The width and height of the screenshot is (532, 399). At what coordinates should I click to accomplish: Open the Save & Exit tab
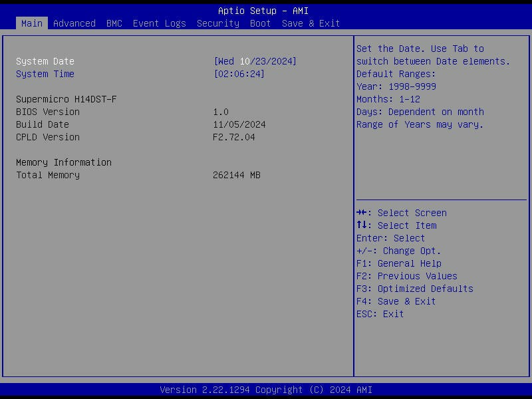(310, 23)
